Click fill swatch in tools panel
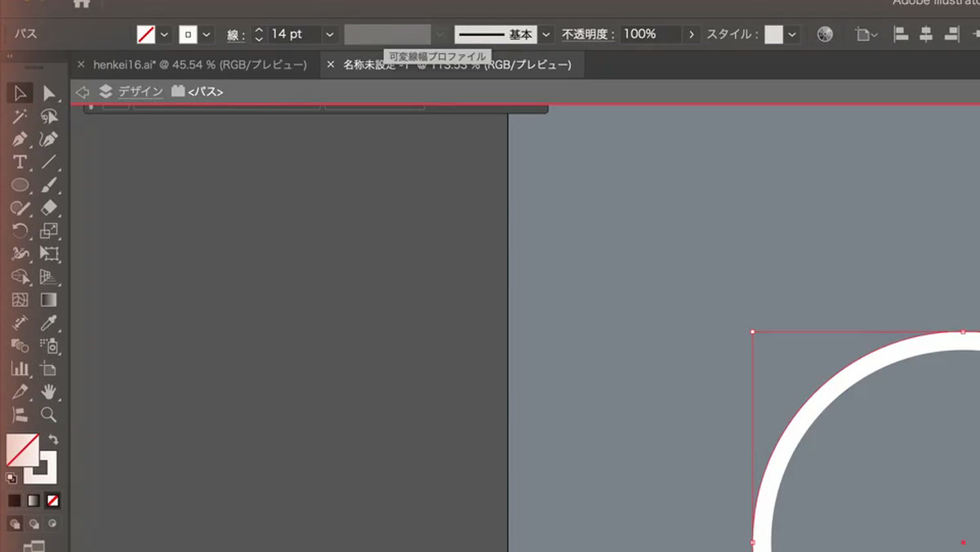The image size is (980, 552). (22, 450)
